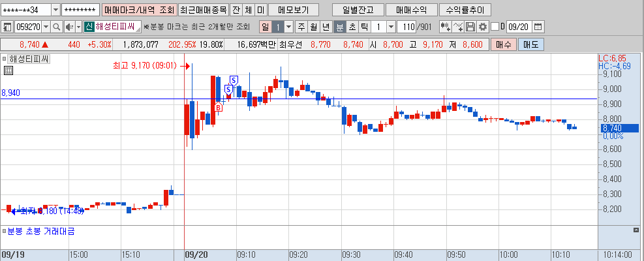Click the speaker sound icon
The height and width of the screenshot is (261, 644).
[x=69, y=27]
